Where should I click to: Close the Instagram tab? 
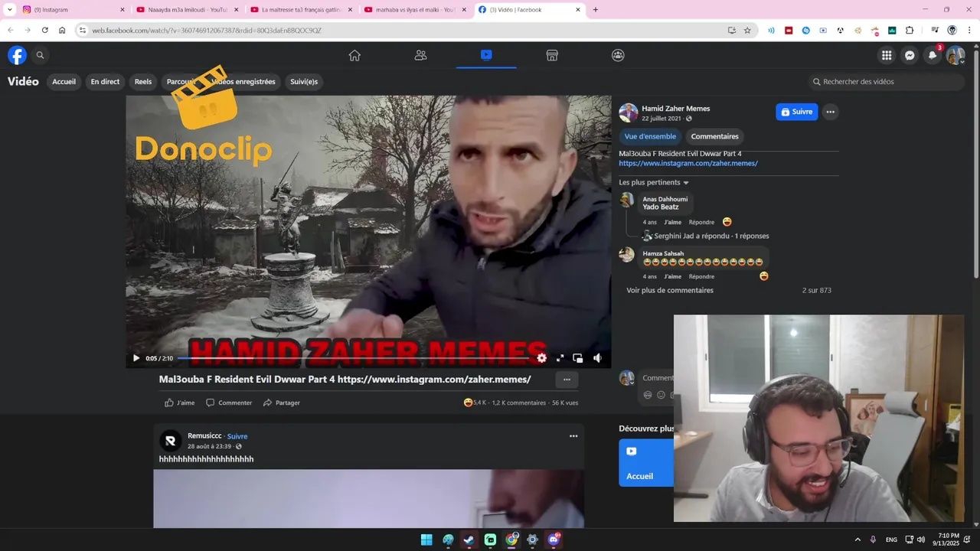pyautogui.click(x=122, y=9)
